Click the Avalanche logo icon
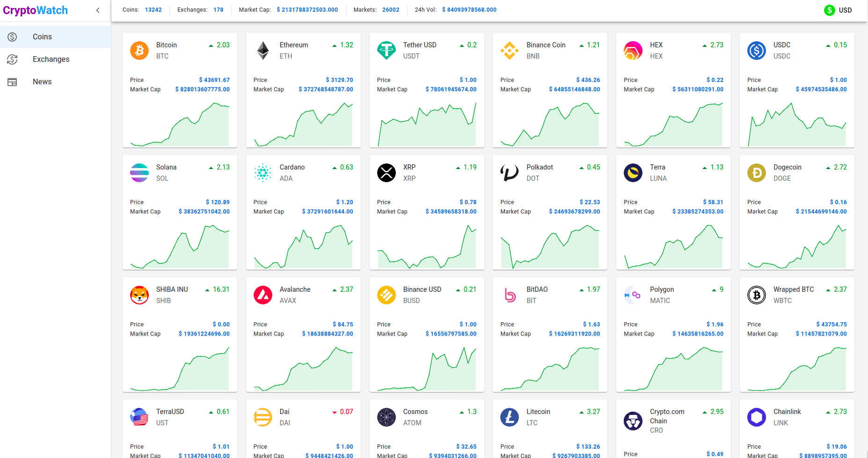The image size is (868, 458). [x=263, y=295]
